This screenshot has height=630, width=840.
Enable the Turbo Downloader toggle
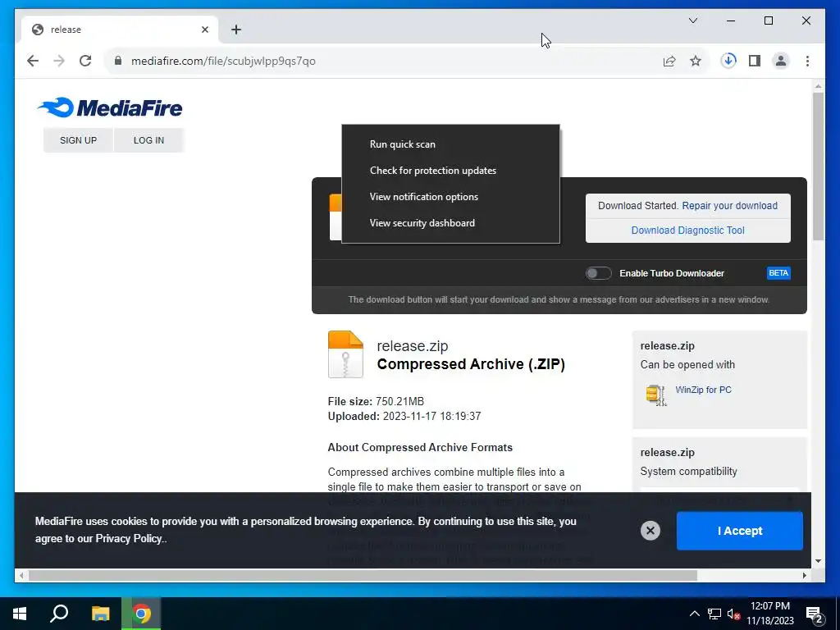[x=598, y=273]
